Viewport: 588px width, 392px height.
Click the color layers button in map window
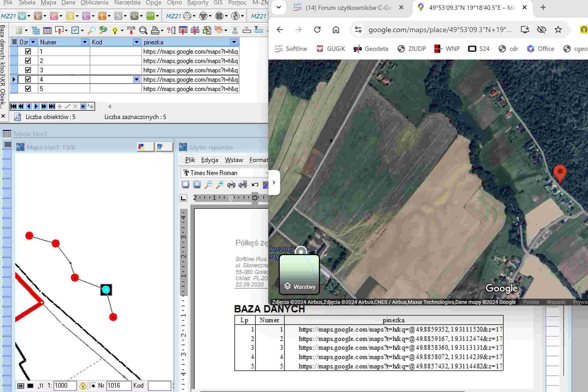145,147
